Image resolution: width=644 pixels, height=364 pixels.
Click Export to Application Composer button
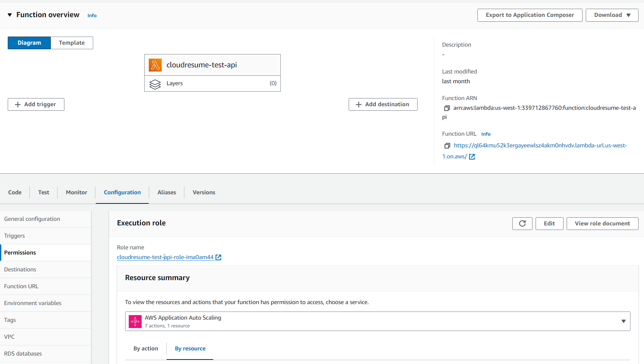[x=530, y=15]
